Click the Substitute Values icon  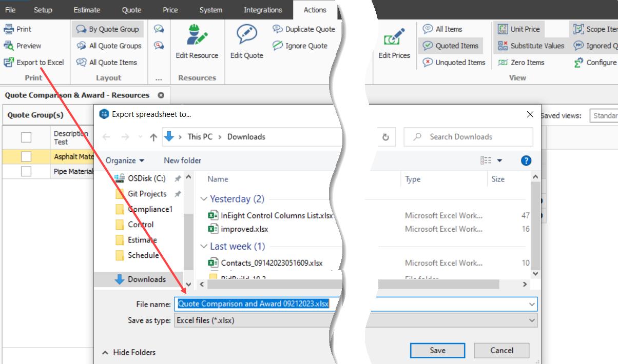(503, 46)
